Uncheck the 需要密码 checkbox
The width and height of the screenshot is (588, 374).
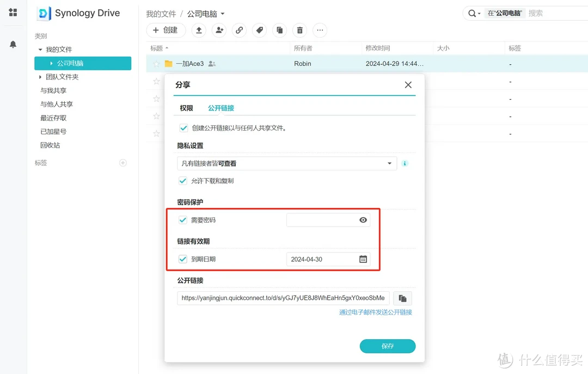(183, 220)
